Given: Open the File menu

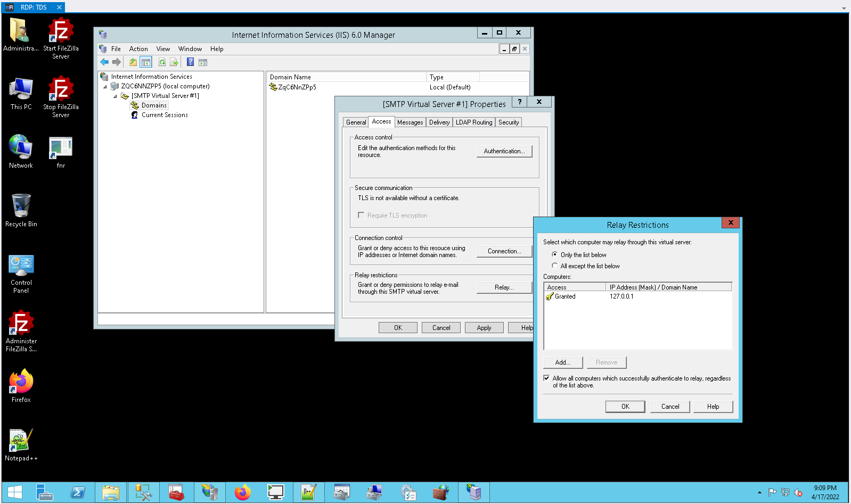Looking at the screenshot, I should pos(116,49).
